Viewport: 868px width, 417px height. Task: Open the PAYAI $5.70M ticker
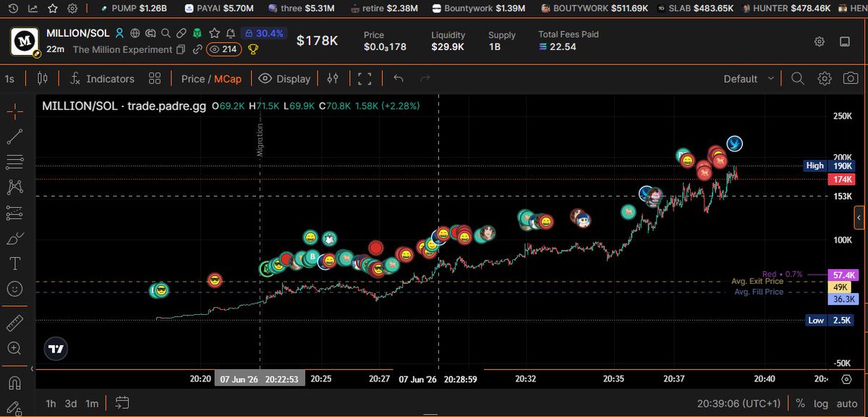point(219,9)
